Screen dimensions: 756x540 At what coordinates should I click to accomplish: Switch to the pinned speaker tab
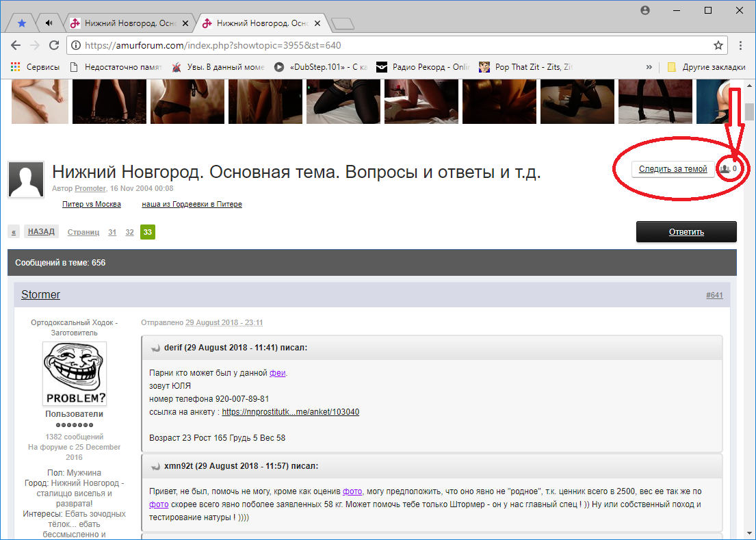click(49, 23)
